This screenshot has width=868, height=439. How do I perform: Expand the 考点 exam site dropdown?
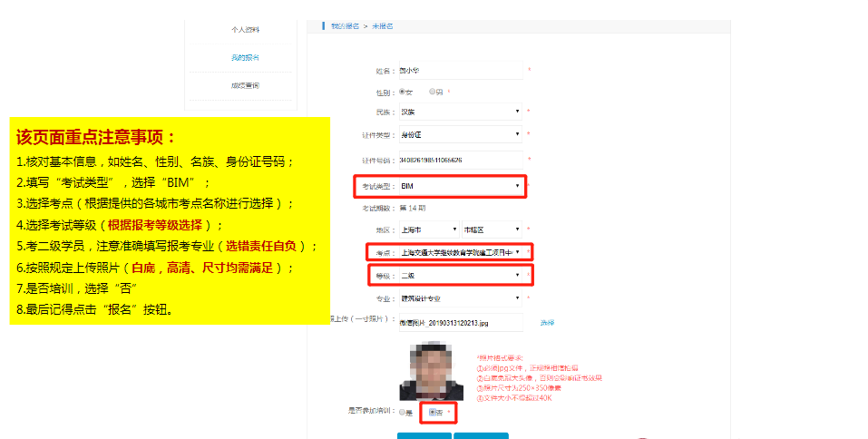tap(461, 252)
